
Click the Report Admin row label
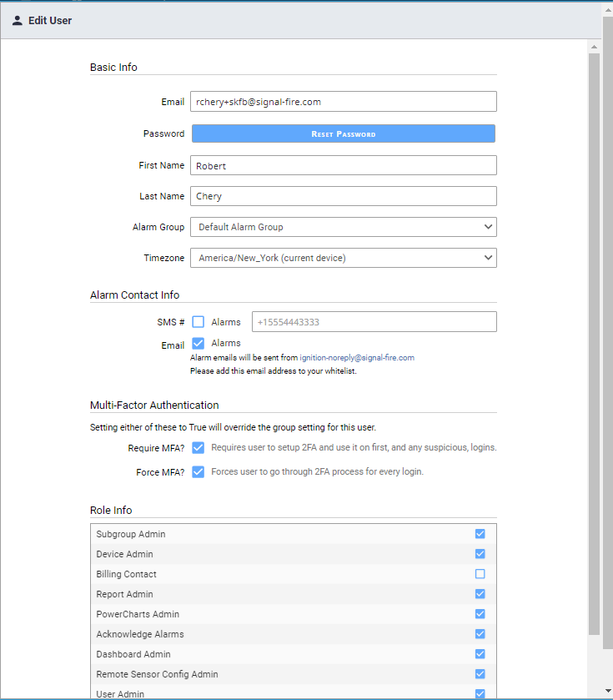point(124,594)
